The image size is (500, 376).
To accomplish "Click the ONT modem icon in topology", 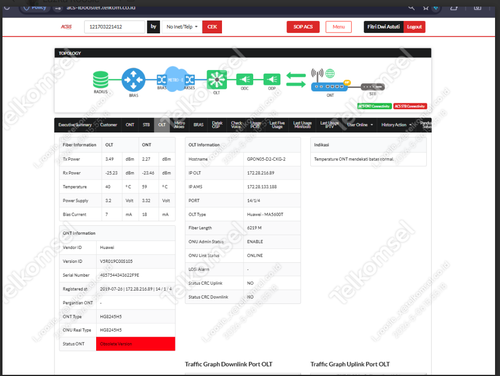I will (329, 86).
